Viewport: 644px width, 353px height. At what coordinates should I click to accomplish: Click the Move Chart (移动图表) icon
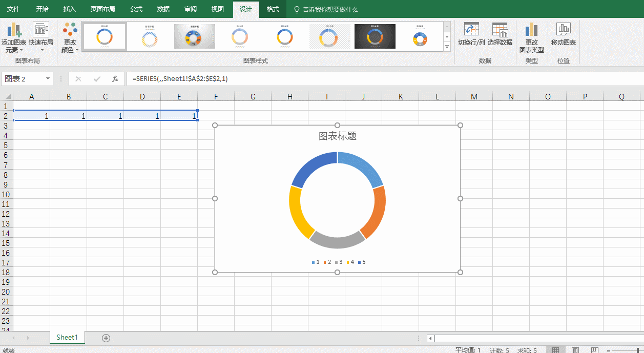click(x=563, y=30)
